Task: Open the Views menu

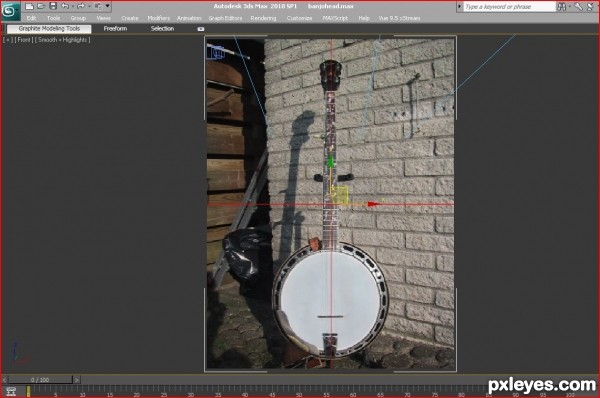Action: tap(103, 18)
